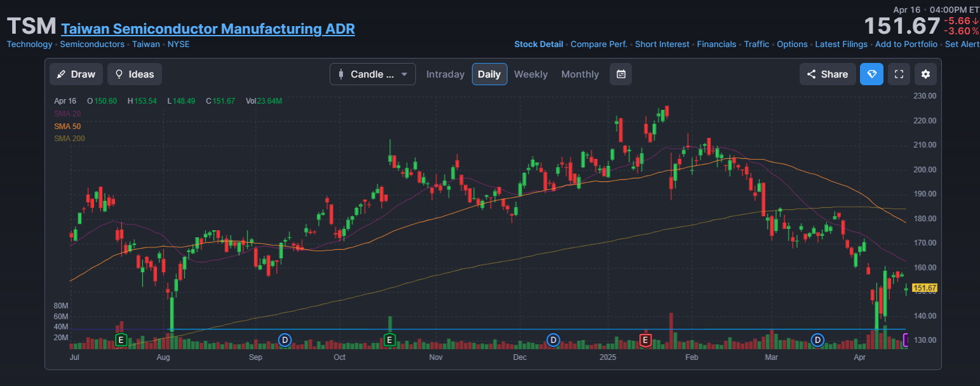
Task: Click the D dividend marker in September
Action: [285, 340]
